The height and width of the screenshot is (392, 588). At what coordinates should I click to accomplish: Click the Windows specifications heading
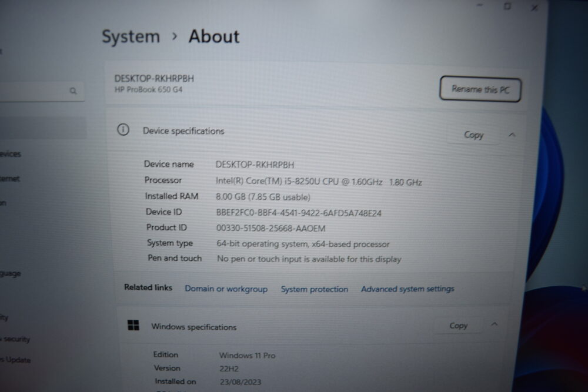click(194, 327)
